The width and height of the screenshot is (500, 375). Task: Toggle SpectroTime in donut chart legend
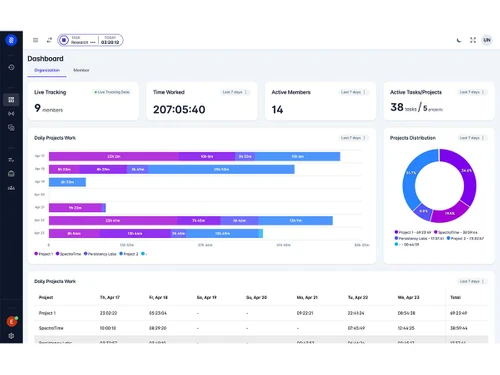pyautogui.click(x=455, y=232)
